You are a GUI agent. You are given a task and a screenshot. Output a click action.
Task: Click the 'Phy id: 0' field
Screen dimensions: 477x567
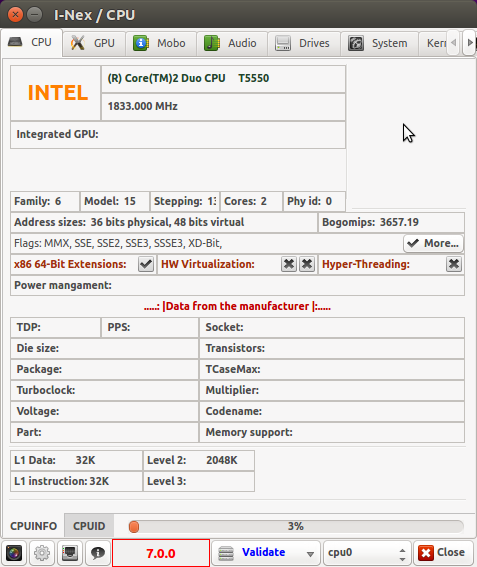point(314,201)
